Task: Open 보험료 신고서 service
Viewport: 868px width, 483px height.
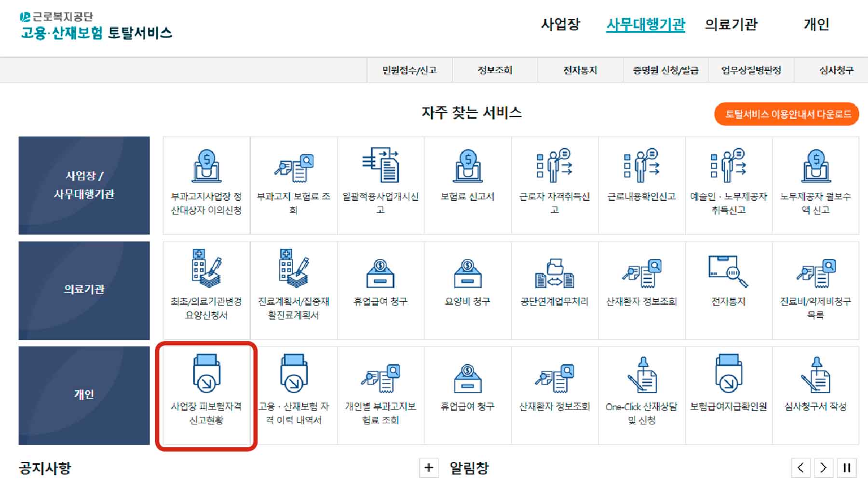Action: (x=468, y=186)
